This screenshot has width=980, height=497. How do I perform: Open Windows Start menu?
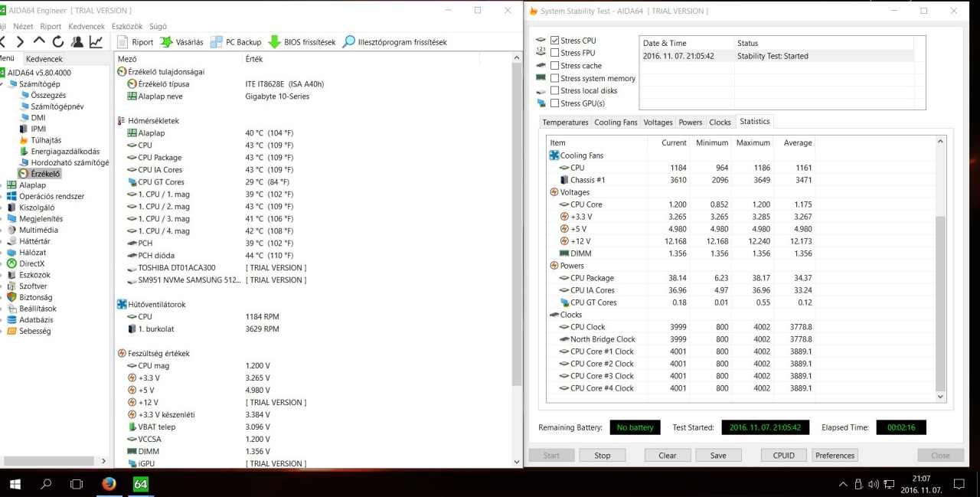pyautogui.click(x=15, y=484)
